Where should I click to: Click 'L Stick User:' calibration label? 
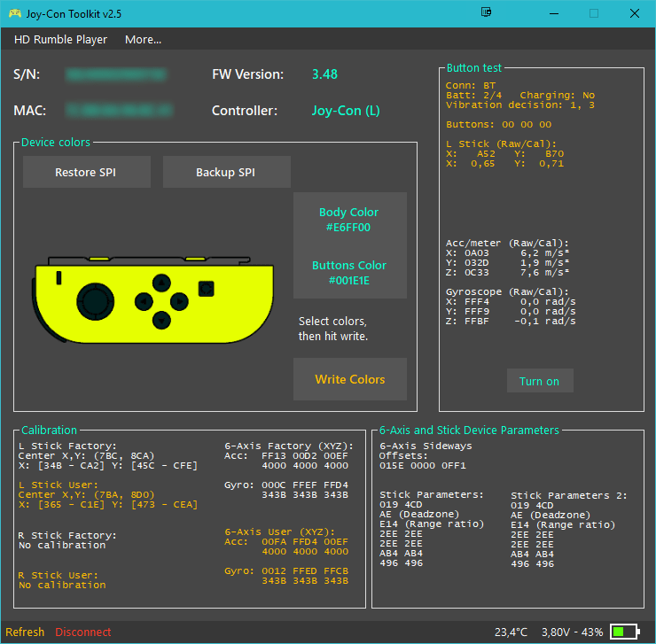(59, 485)
